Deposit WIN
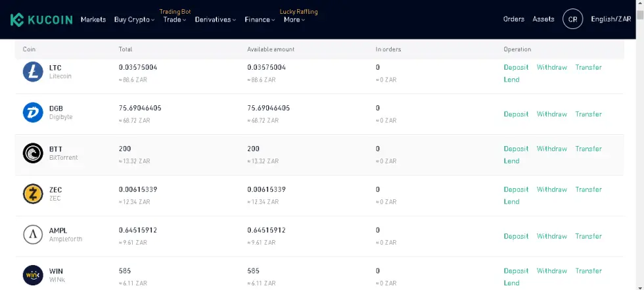The height and width of the screenshot is (290, 644). 516,271
